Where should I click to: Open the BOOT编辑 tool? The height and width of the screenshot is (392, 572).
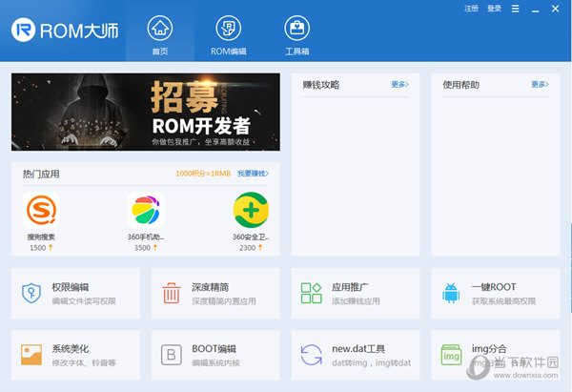215,355
